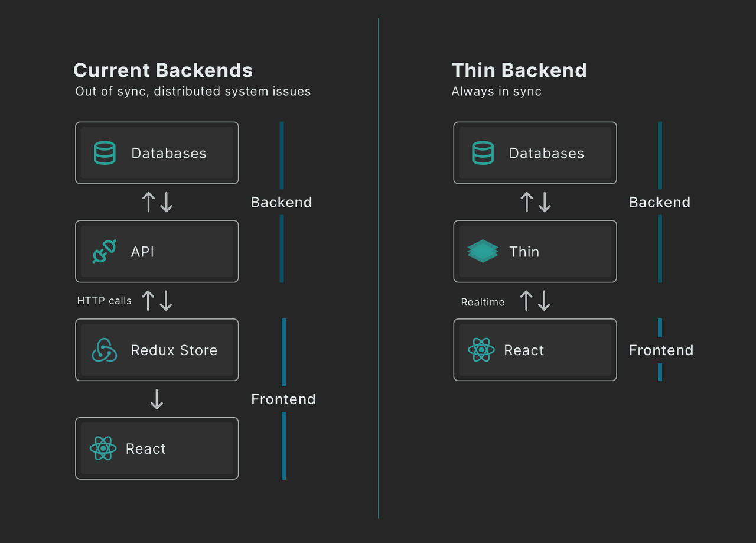Click the "Databases" label in Current Backends

(169, 153)
